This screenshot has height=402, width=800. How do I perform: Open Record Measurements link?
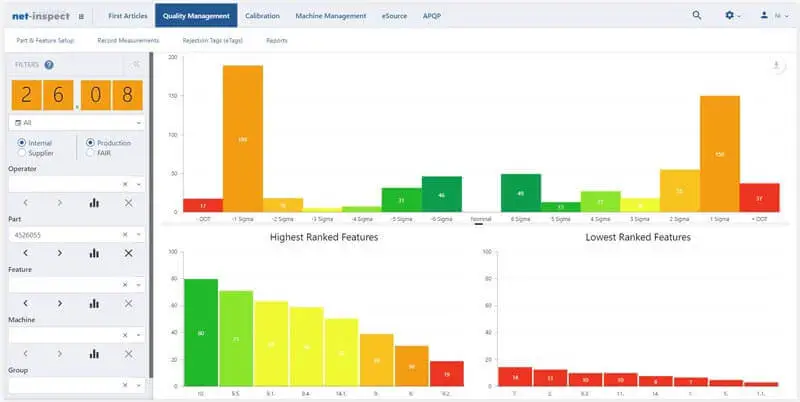128,41
